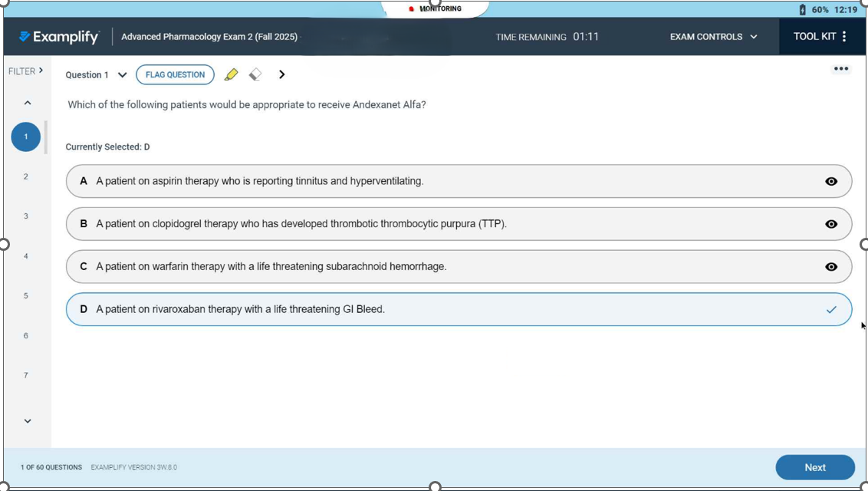868x491 pixels.
Task: Select the eraser tool
Action: point(255,74)
